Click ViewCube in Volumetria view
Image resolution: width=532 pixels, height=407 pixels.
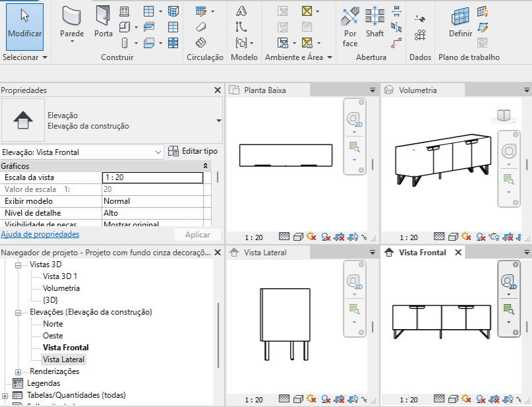tap(504, 115)
